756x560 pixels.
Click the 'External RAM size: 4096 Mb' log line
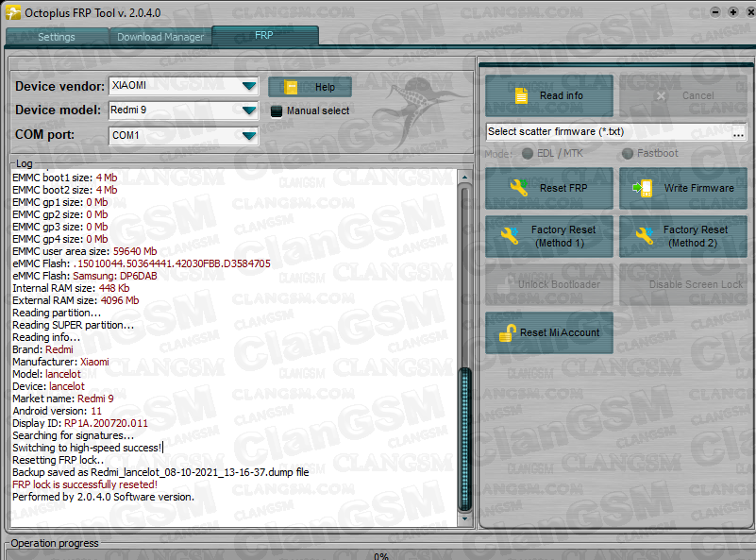click(76, 300)
